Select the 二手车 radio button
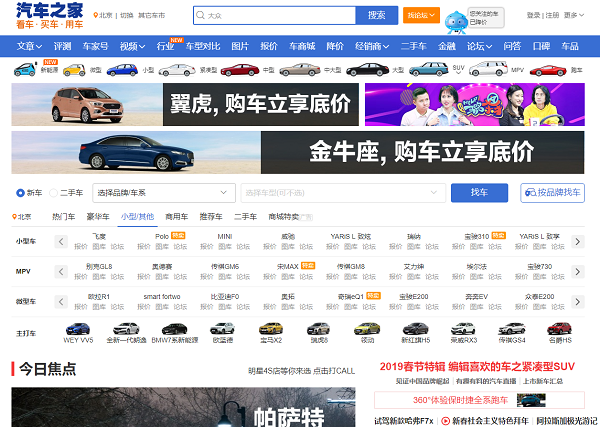Screen dimensions: 600x427 (x=54, y=193)
